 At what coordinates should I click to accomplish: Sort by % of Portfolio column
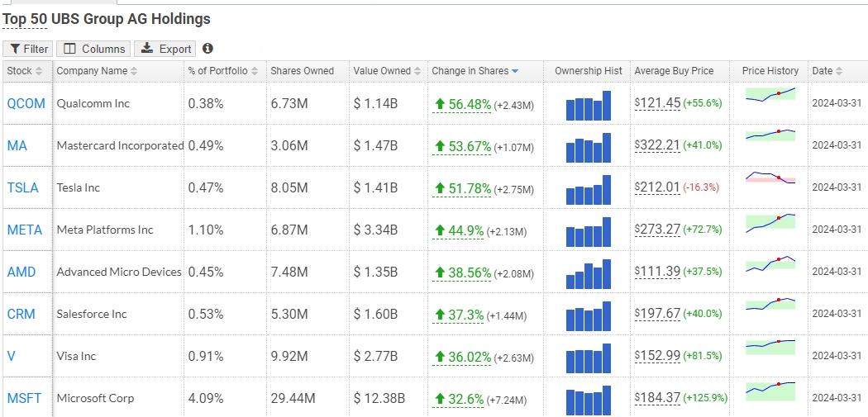click(x=222, y=71)
